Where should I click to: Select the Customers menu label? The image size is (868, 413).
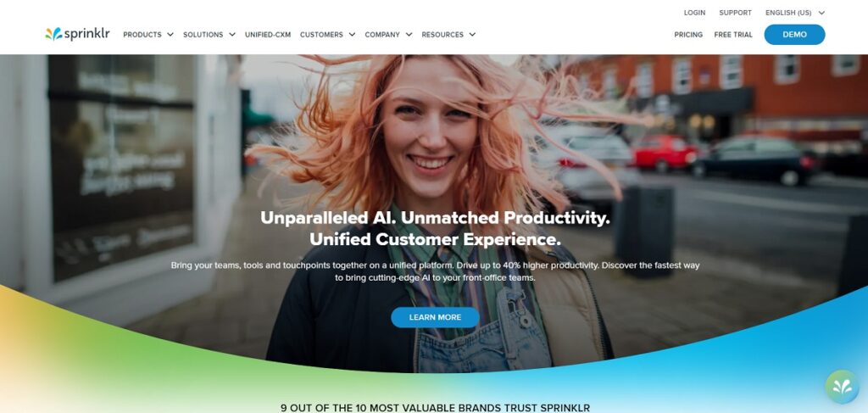point(321,34)
